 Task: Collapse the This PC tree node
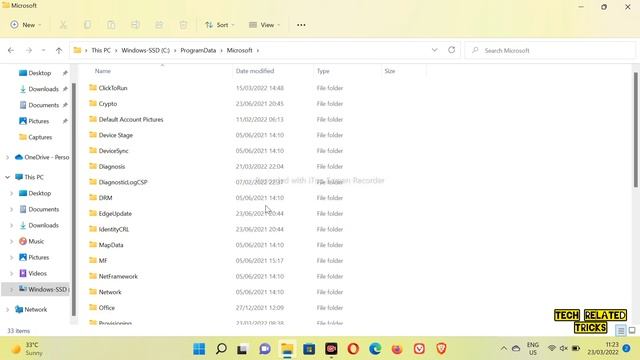pyautogui.click(x=7, y=177)
